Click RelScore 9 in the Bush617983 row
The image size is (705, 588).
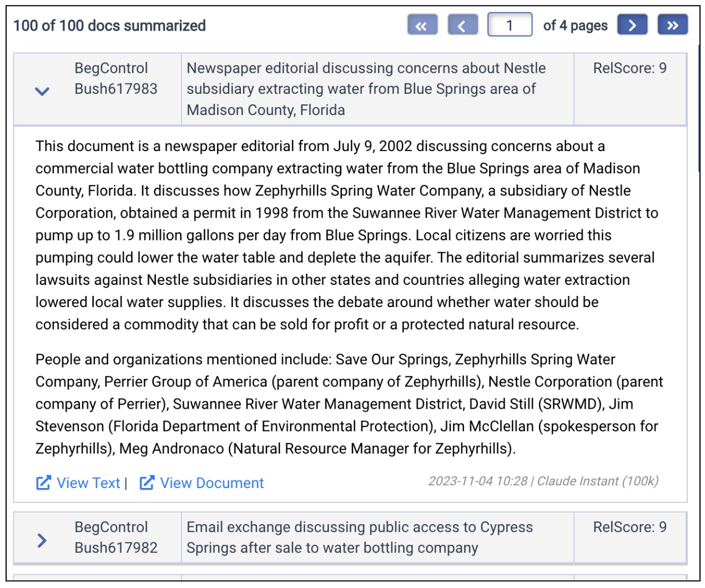click(630, 68)
